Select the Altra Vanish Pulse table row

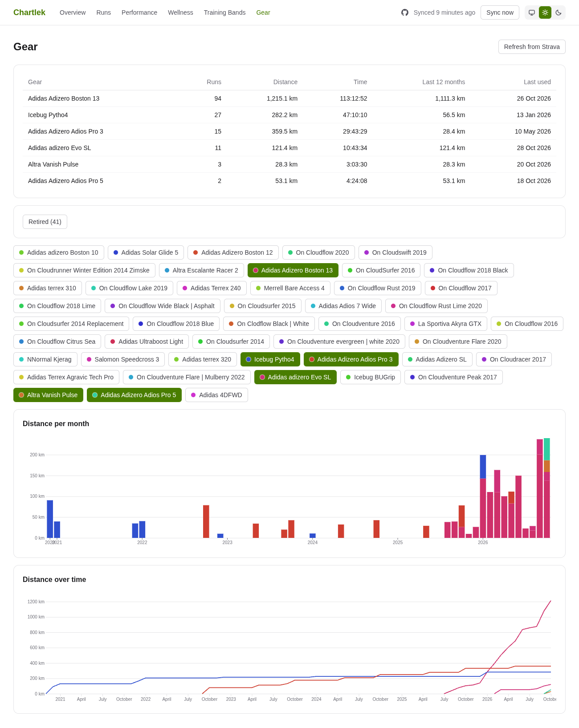[x=289, y=164]
